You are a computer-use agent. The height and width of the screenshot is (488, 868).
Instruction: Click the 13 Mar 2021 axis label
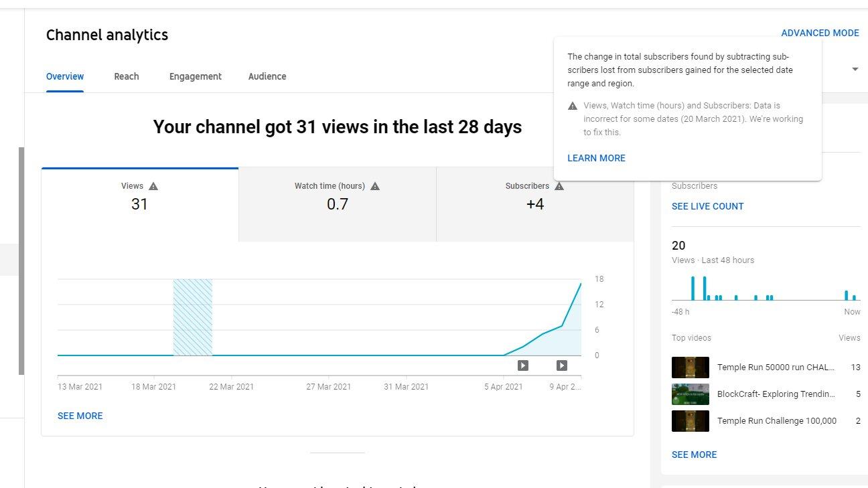point(80,387)
